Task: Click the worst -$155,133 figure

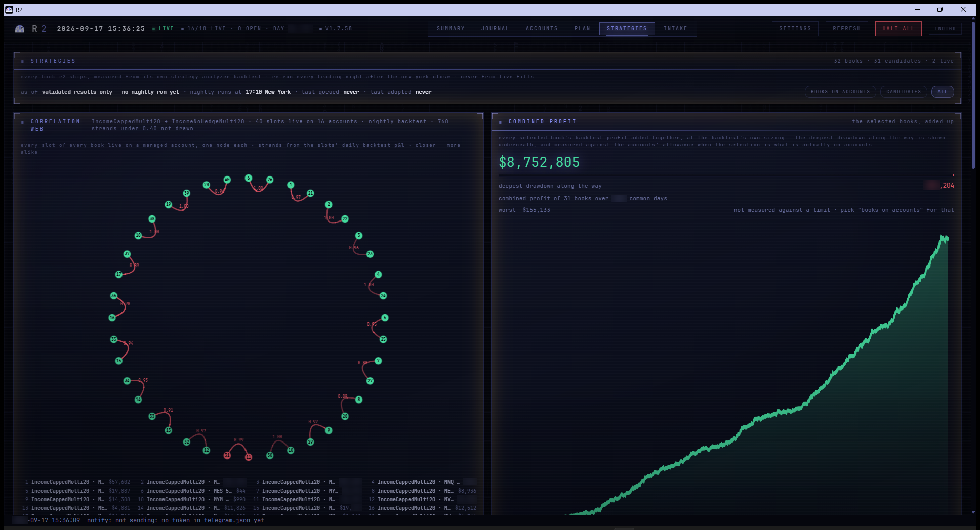Action: 524,210
